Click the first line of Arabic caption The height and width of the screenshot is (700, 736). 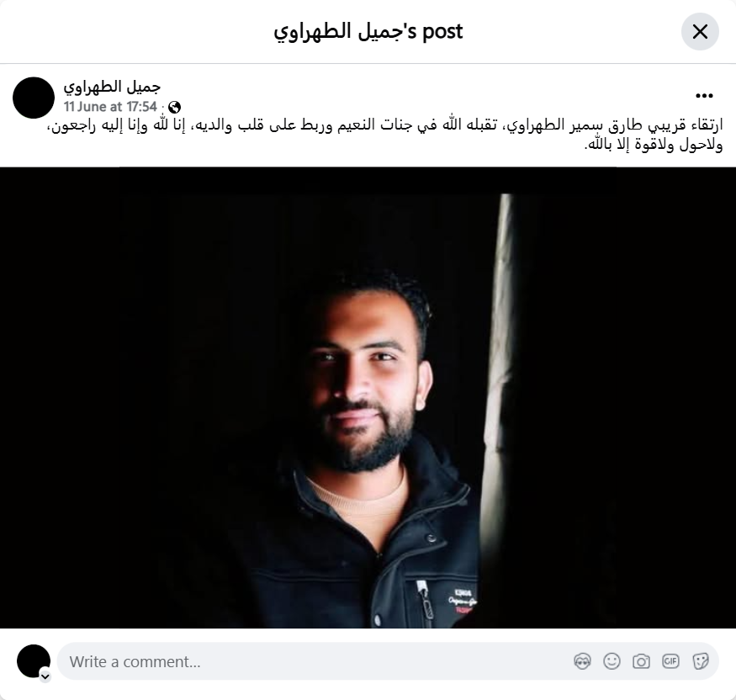coord(385,125)
